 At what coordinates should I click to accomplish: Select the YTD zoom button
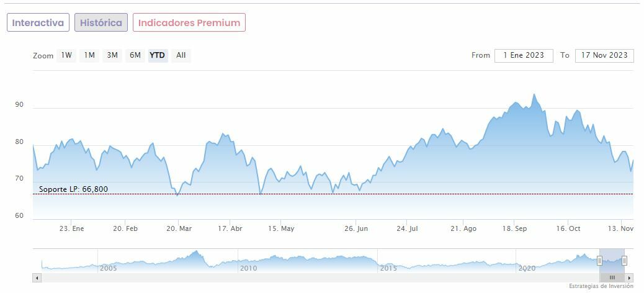pos(158,55)
